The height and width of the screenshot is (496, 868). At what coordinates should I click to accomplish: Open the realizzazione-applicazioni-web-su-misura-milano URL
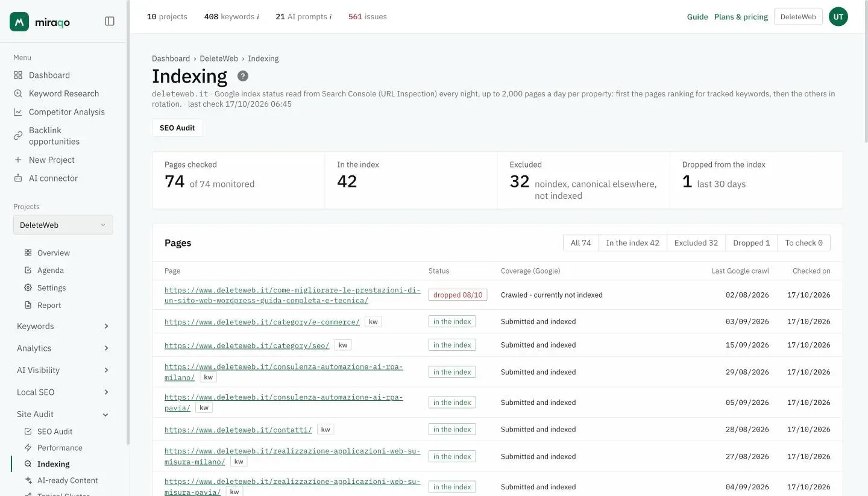tap(292, 456)
